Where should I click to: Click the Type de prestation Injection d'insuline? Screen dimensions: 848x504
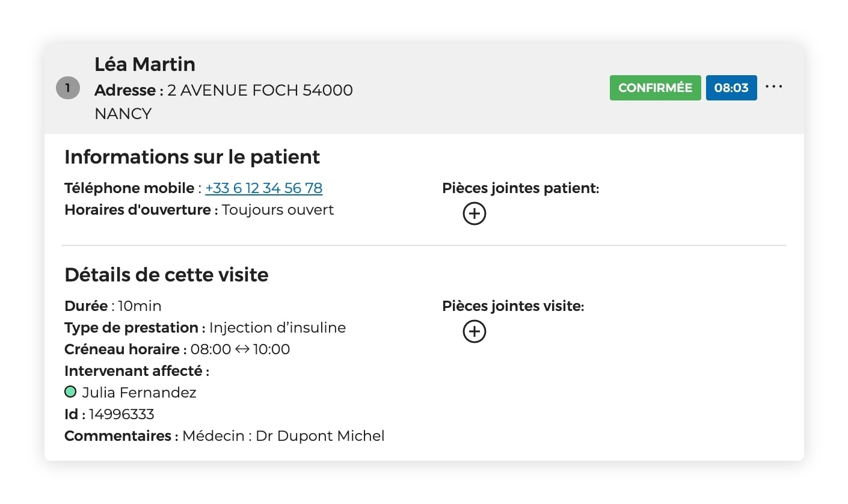[x=277, y=327]
